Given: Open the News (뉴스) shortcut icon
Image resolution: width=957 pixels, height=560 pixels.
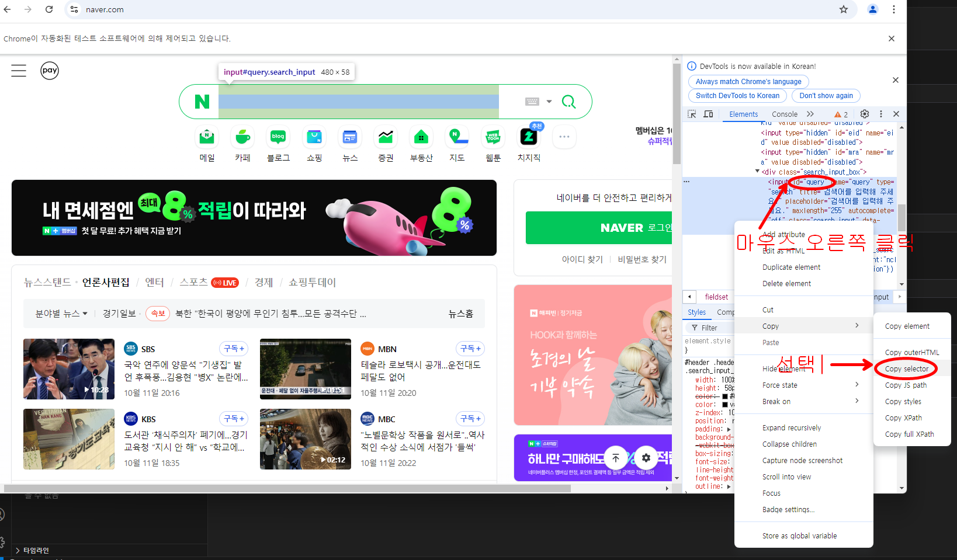Looking at the screenshot, I should (350, 137).
